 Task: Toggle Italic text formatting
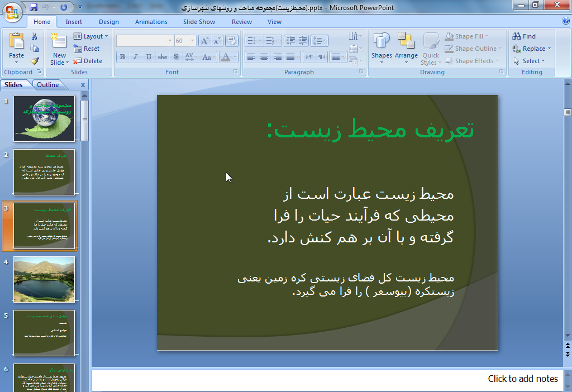(135, 57)
